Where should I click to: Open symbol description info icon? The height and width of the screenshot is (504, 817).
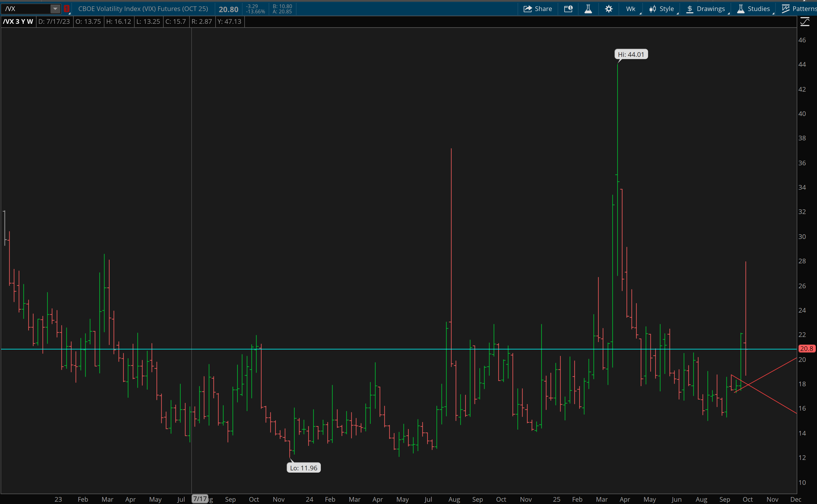point(568,9)
